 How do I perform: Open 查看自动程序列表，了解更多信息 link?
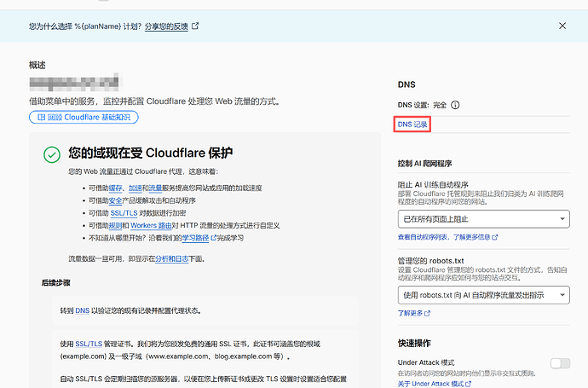point(447,237)
